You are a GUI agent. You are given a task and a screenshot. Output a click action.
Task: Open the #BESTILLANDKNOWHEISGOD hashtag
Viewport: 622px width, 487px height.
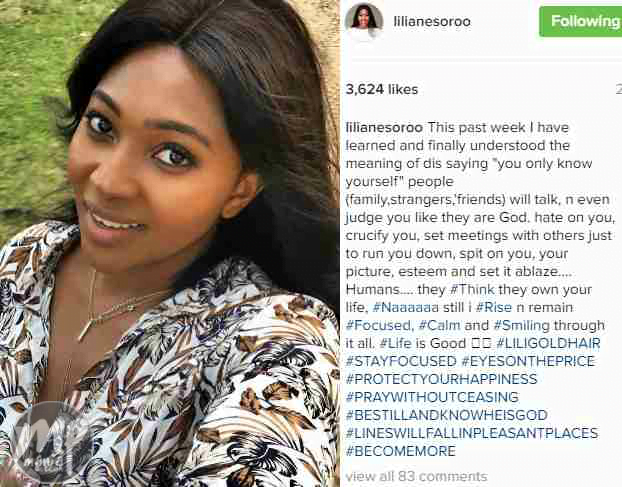tap(447, 415)
